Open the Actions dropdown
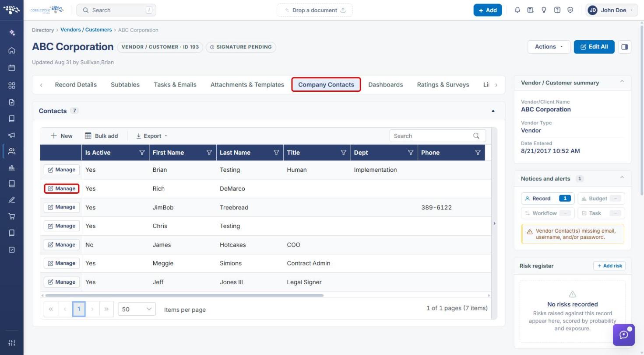The width and height of the screenshot is (644, 355). coord(549,47)
